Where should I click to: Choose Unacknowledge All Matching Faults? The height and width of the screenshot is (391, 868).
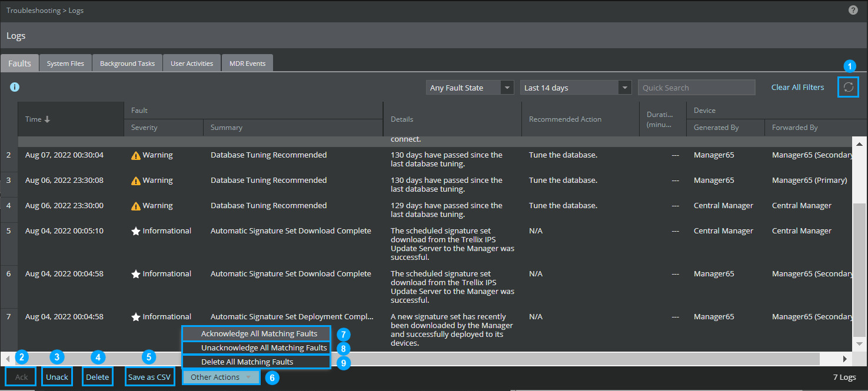[x=256, y=347]
